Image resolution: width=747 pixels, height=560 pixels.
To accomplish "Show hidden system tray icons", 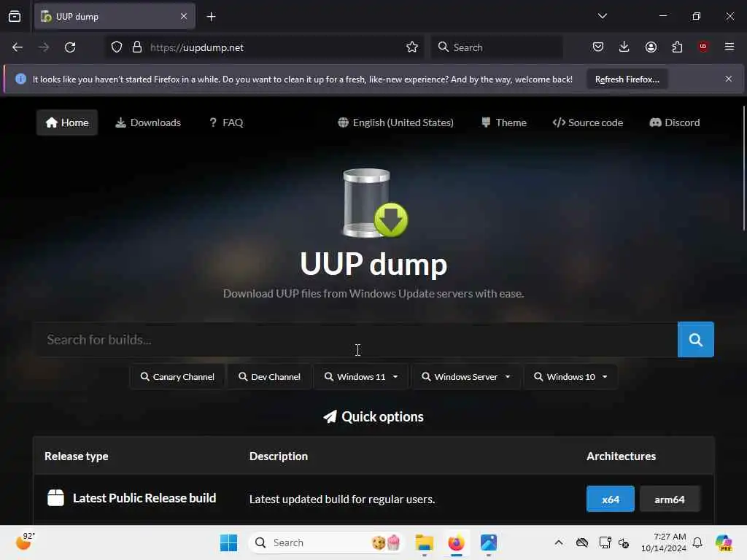I will click(x=559, y=542).
